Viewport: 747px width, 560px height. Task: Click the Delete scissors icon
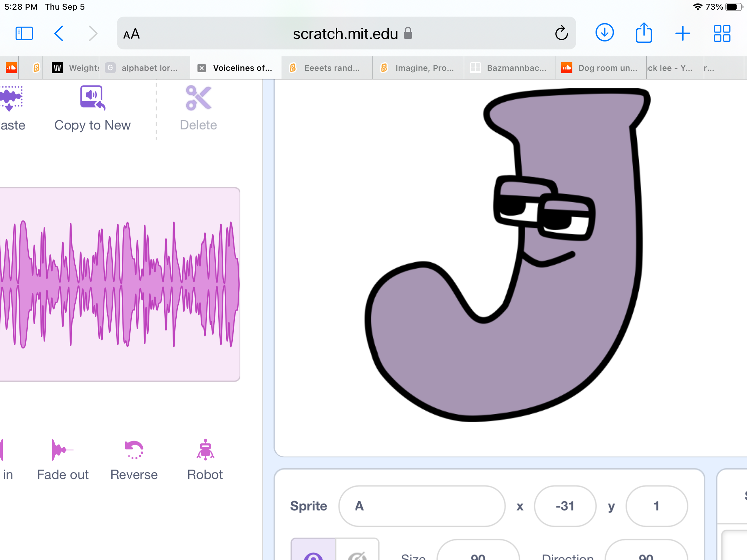pos(198,98)
